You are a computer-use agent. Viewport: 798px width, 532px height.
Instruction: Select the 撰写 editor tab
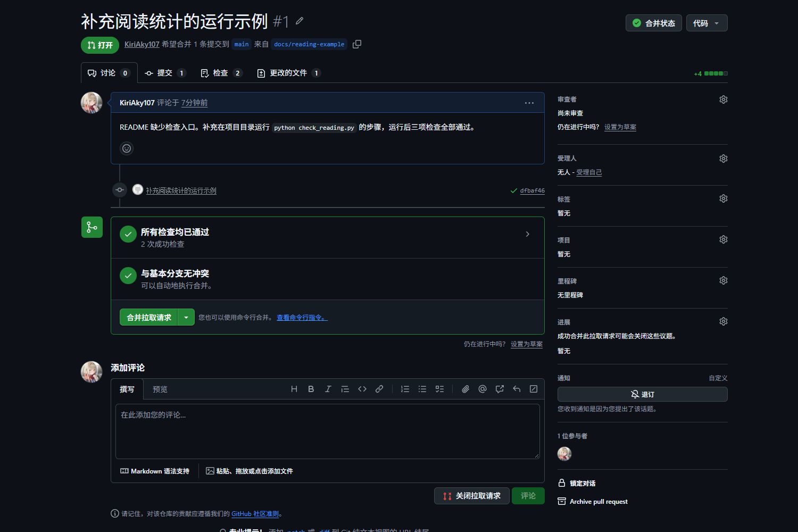pos(127,389)
